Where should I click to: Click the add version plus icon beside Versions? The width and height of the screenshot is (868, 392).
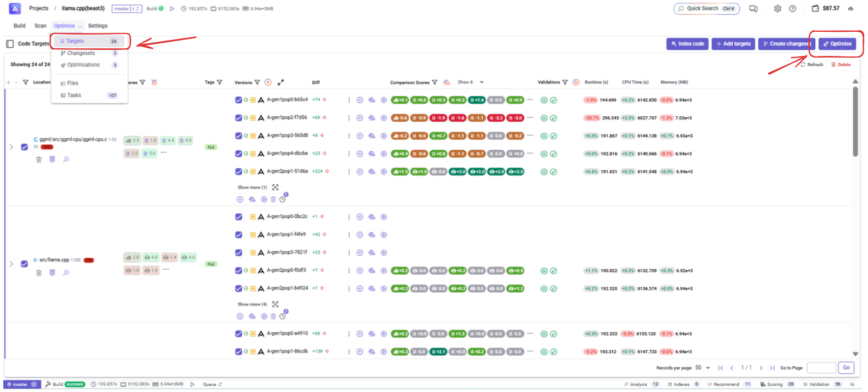268,82
